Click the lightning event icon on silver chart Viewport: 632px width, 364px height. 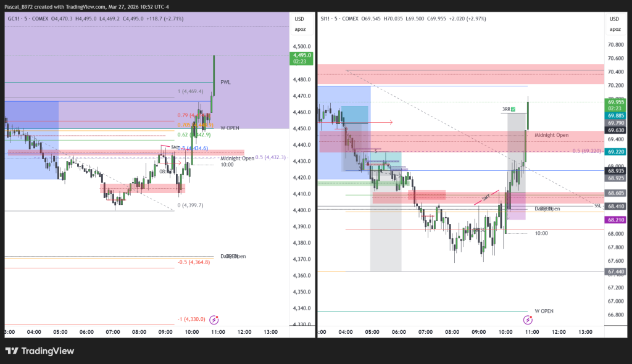click(x=528, y=320)
